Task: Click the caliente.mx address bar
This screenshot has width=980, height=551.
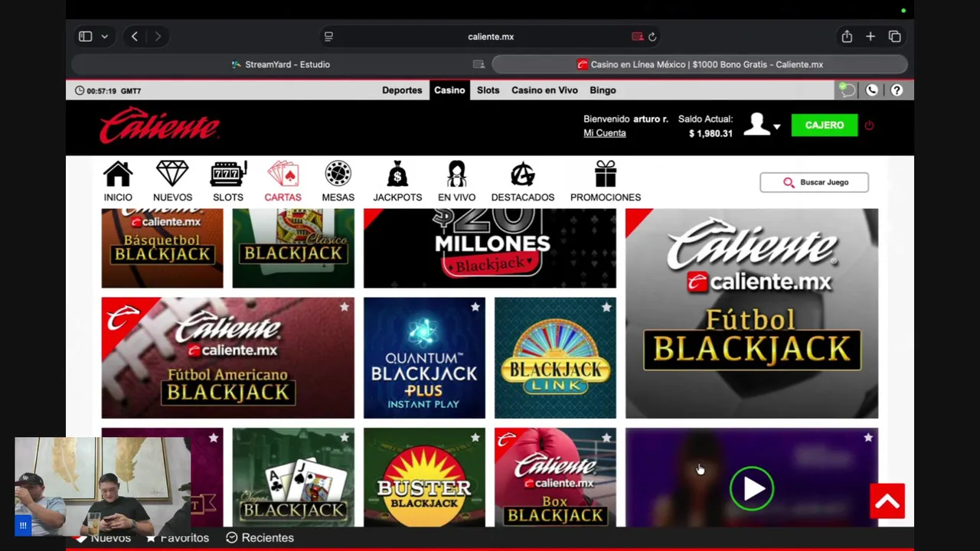Action: click(x=491, y=37)
